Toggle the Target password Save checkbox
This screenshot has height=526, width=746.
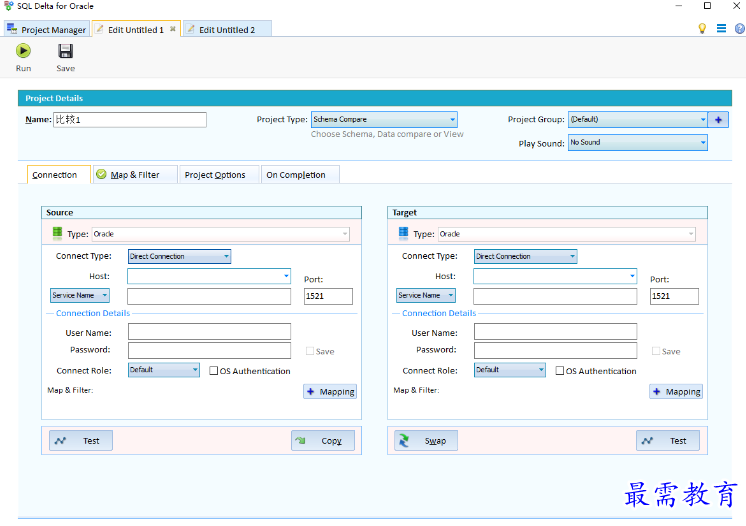coord(656,351)
